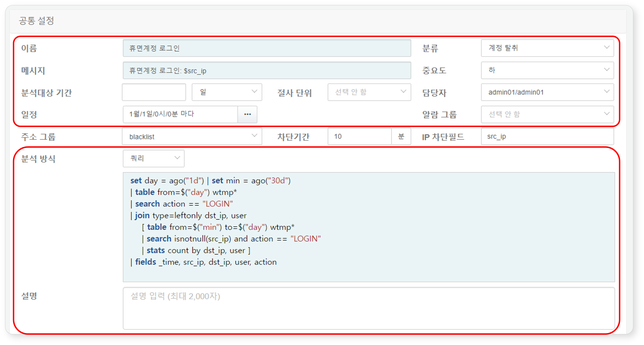The width and height of the screenshot is (644, 345).
Task: Click the 쿼리 dropdown chevron arrow
Action: 177,158
